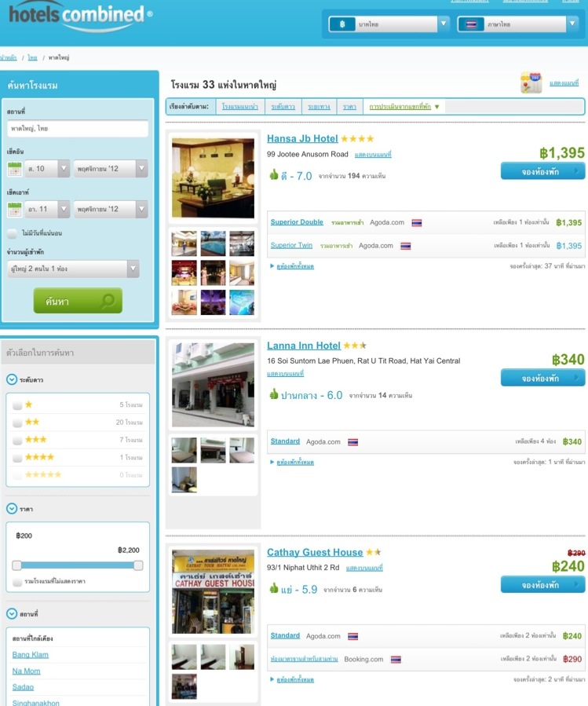Expand all rooms for Hansa Jb Hotel
The height and width of the screenshot is (706, 588).
pyautogui.click(x=295, y=266)
